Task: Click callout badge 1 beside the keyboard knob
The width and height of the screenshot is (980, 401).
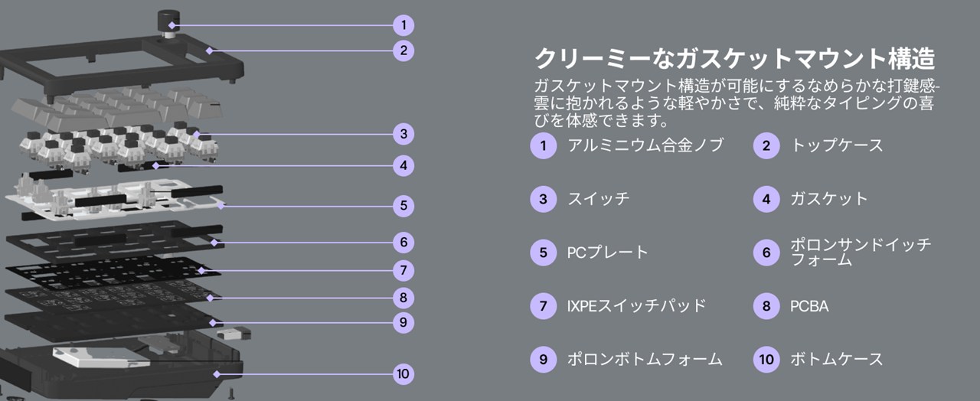Action: 403,25
